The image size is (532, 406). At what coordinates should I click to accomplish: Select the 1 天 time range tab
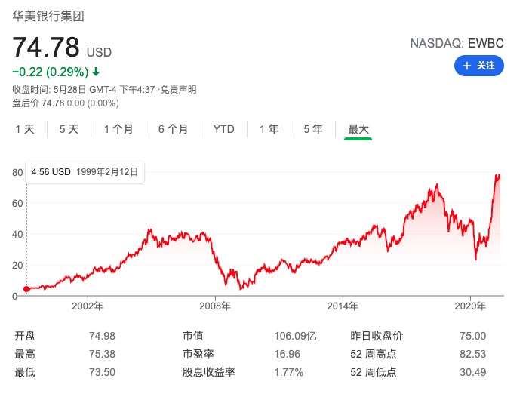tap(25, 129)
